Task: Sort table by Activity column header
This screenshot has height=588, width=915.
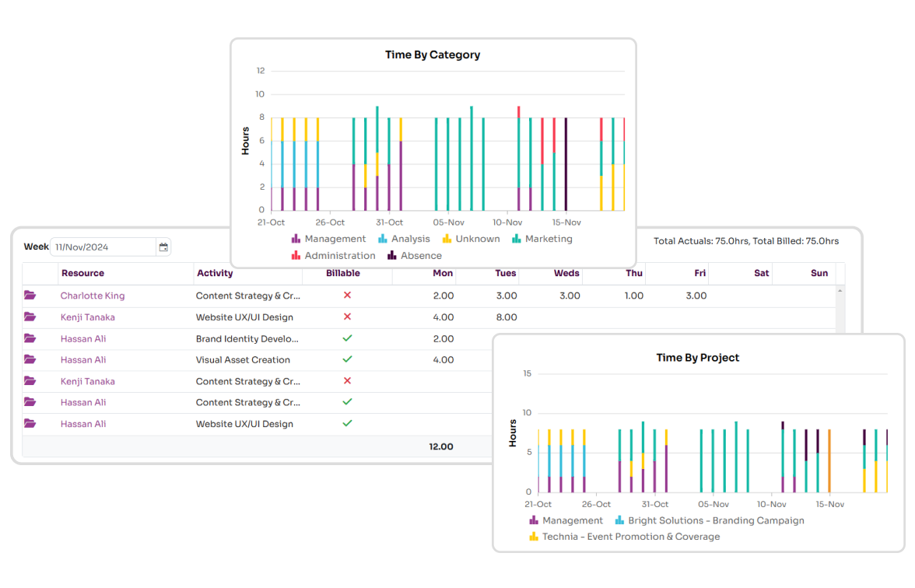Action: point(215,273)
